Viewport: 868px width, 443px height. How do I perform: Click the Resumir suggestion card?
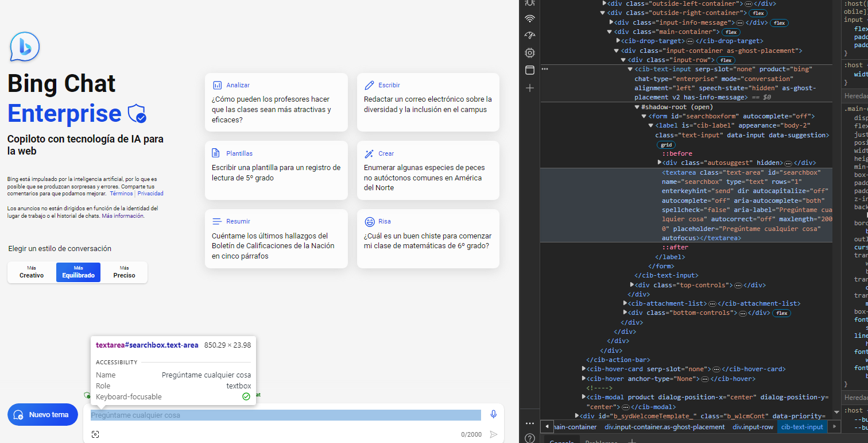coord(276,238)
